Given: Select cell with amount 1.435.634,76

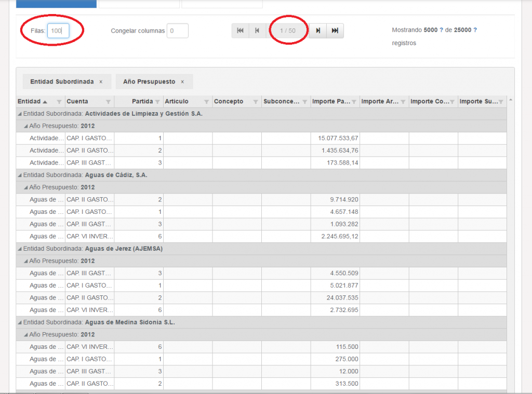Looking at the screenshot, I should (x=335, y=151).
